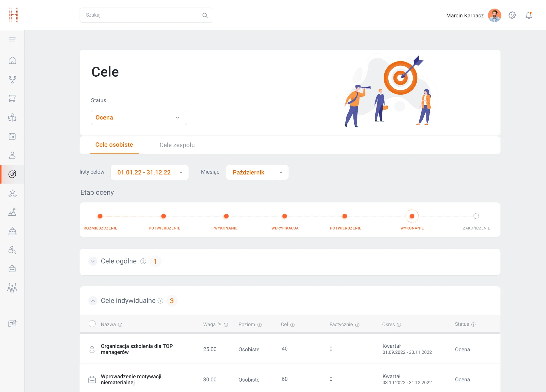Open the hamburger menu in sidebar
Screen dimensions: 546x392
pyautogui.click(x=12, y=39)
